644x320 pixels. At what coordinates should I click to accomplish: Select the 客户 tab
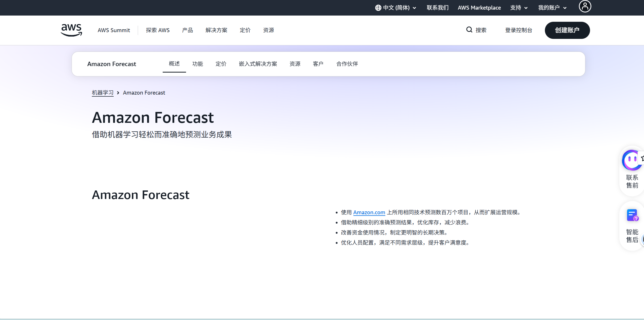pos(318,64)
